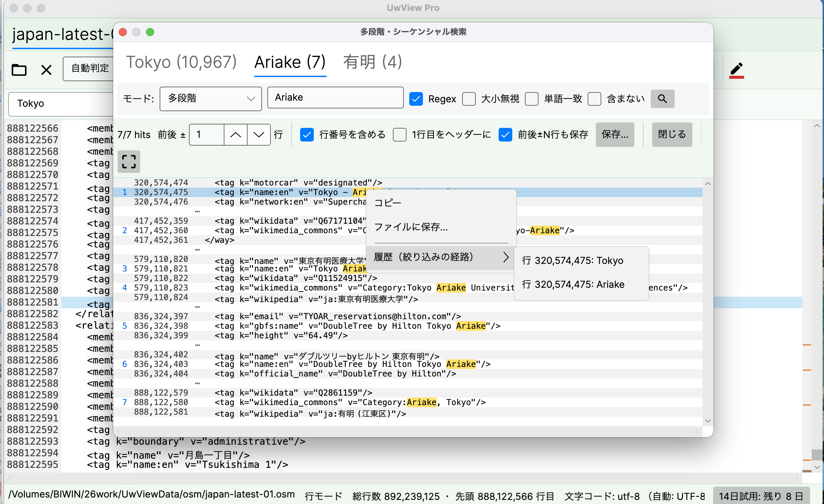Click main window scrollbar down arrow

(817, 467)
